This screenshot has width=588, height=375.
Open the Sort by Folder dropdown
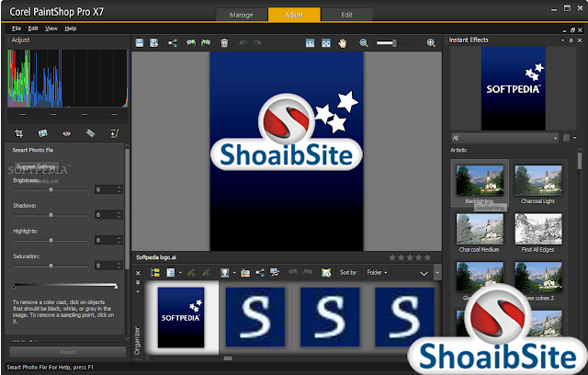377,273
